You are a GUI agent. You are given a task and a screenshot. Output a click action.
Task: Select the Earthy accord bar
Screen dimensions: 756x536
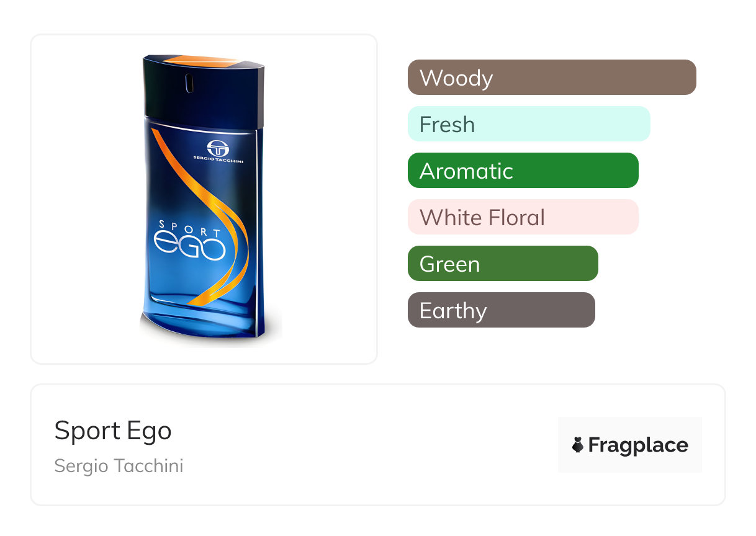(501, 310)
